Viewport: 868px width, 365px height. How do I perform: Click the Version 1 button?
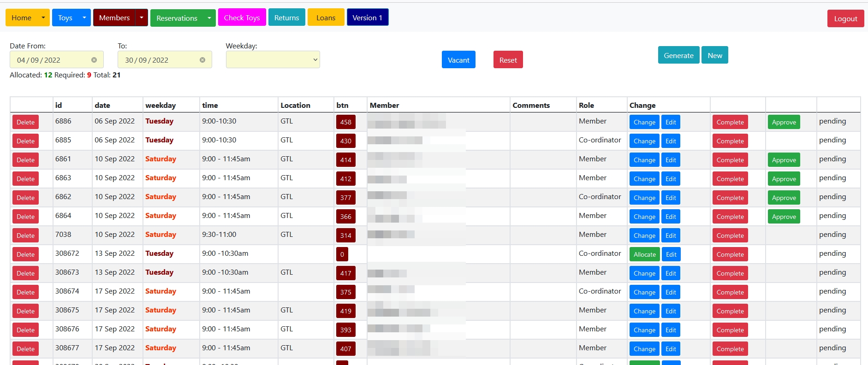click(367, 18)
